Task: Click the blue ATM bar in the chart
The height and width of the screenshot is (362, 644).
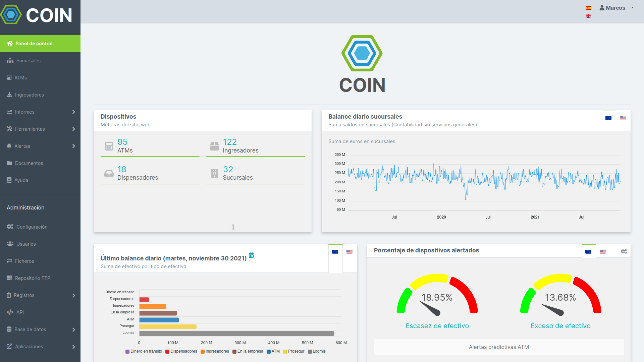Action: point(159,320)
